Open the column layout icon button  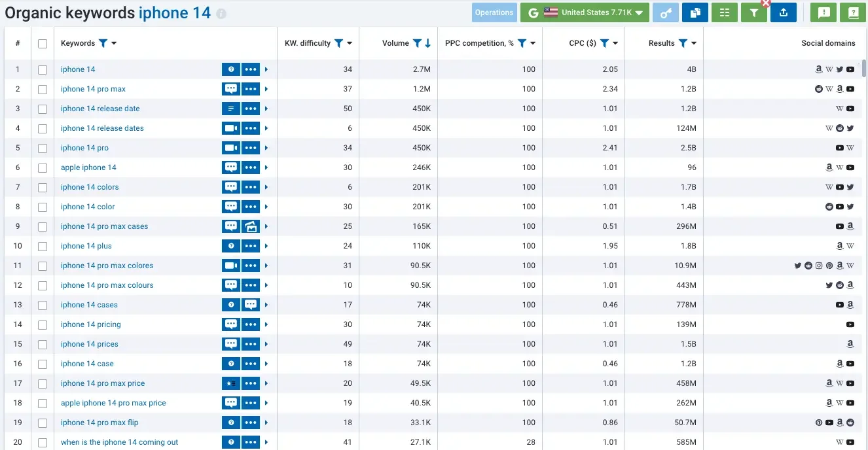[725, 12]
